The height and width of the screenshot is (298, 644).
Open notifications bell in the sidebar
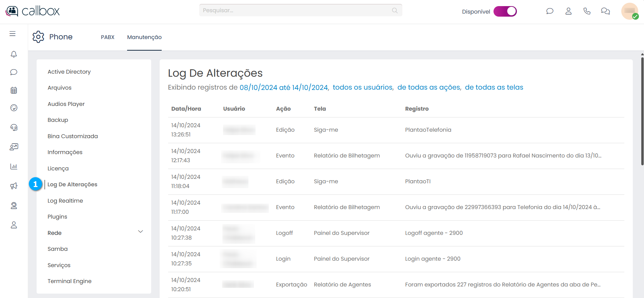point(14,54)
